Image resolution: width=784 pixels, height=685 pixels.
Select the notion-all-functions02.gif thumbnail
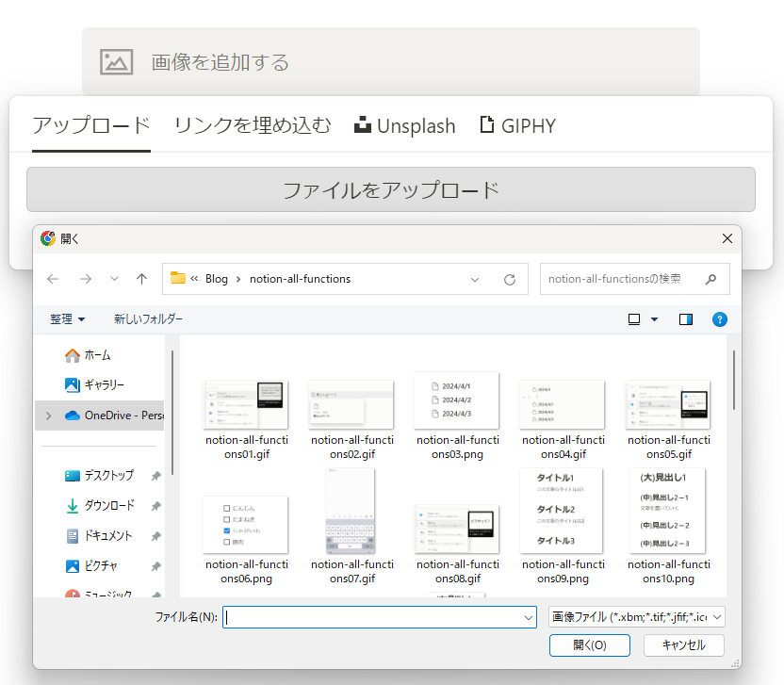pyautogui.click(x=351, y=405)
